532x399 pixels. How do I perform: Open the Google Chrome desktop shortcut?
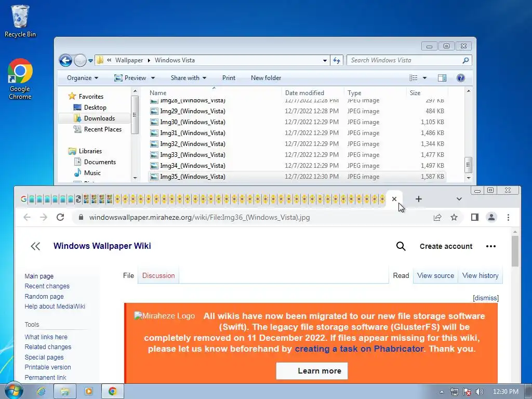20,79
